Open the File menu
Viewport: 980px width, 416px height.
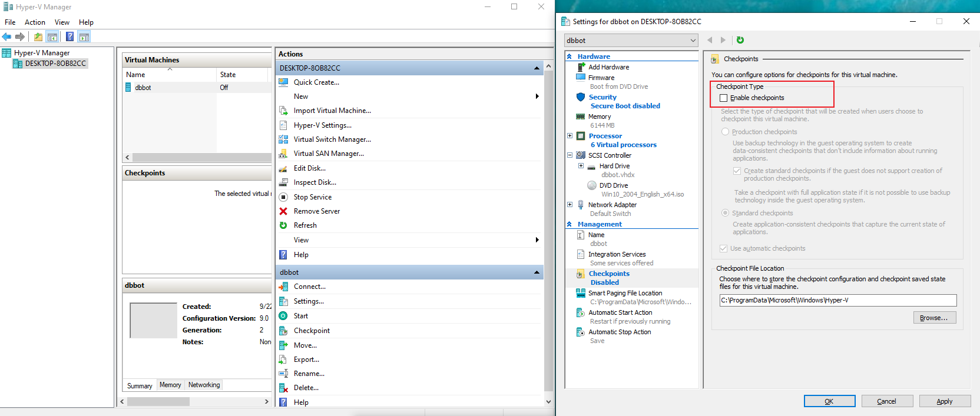click(x=10, y=22)
